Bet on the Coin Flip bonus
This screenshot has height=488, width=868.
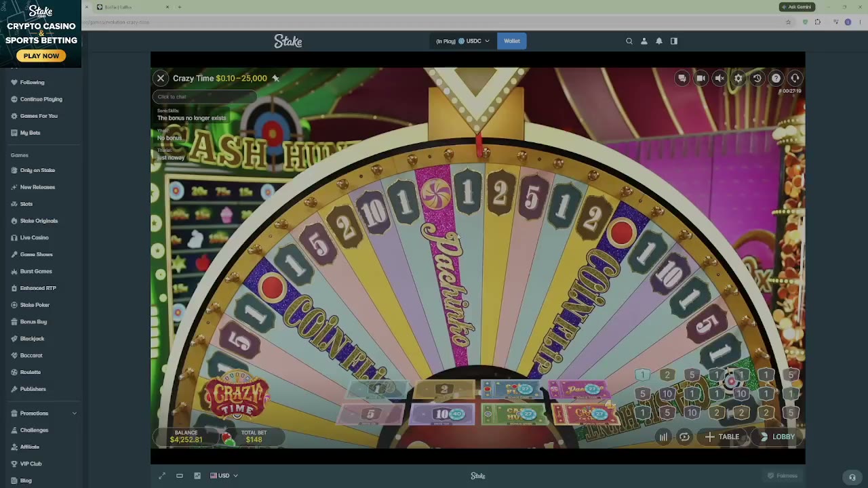(512, 389)
